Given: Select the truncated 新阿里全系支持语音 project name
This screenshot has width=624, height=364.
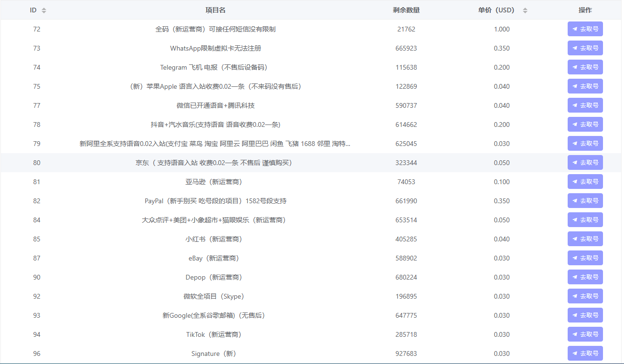Looking at the screenshot, I should [215, 144].
